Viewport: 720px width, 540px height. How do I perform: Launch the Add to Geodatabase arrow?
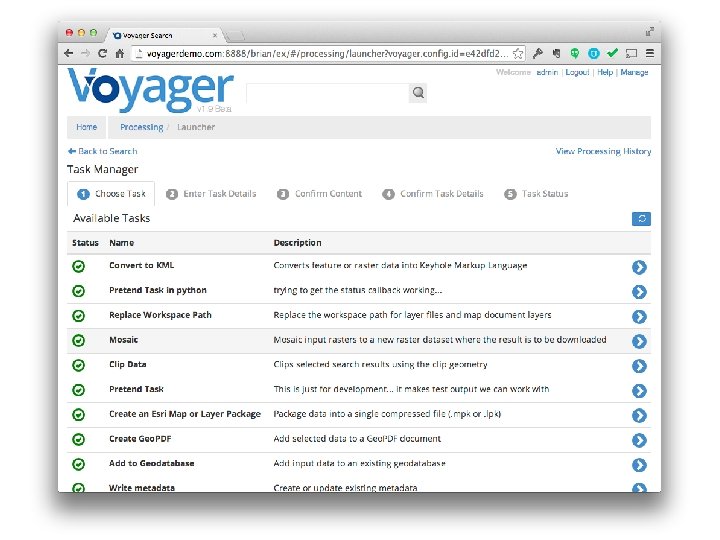click(639, 465)
